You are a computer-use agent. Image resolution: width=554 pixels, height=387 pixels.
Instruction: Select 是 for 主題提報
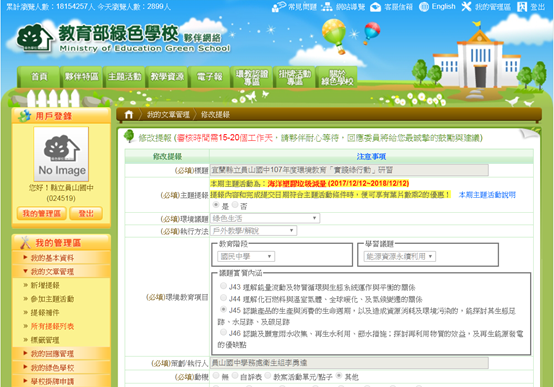(x=216, y=205)
